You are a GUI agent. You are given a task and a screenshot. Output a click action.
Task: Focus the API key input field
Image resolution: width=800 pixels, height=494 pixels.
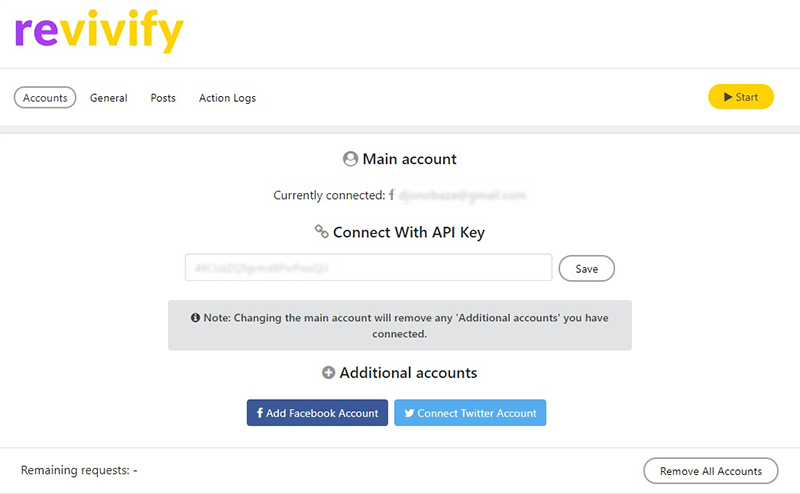368,268
